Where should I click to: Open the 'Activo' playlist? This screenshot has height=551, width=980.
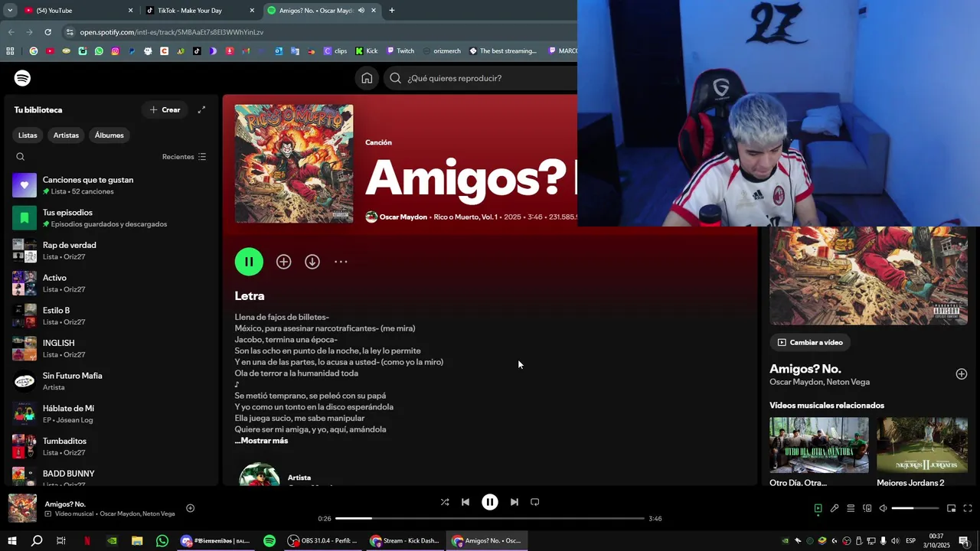pyautogui.click(x=112, y=283)
